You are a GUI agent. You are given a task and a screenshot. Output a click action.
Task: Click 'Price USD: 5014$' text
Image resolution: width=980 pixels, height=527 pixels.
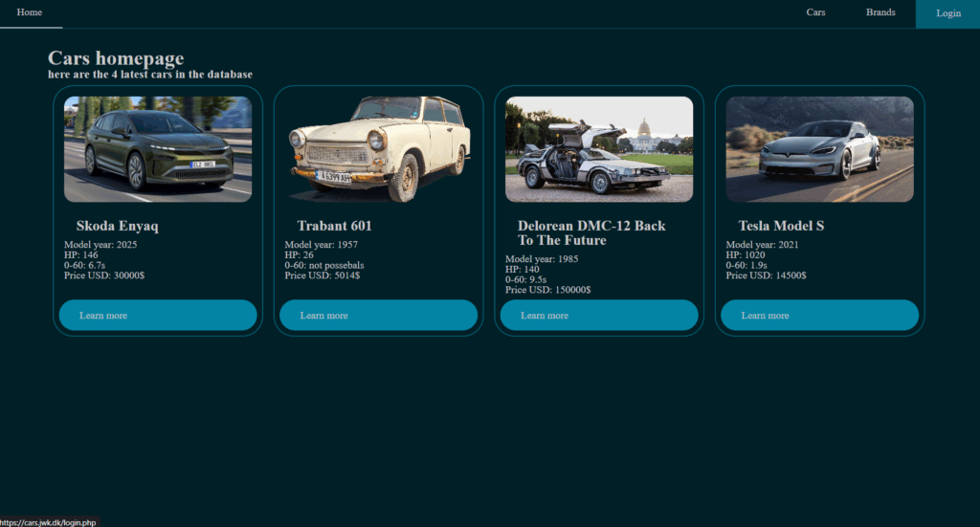(322, 275)
